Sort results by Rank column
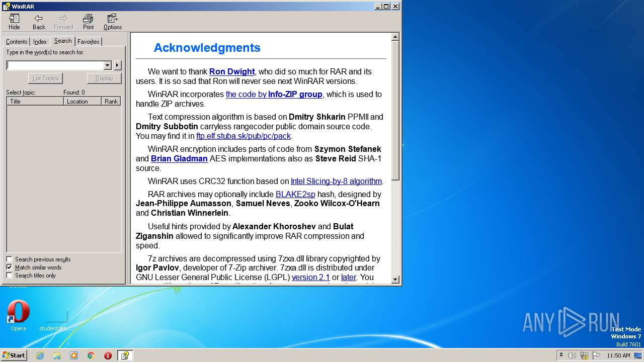The image size is (644, 362). coord(111,102)
